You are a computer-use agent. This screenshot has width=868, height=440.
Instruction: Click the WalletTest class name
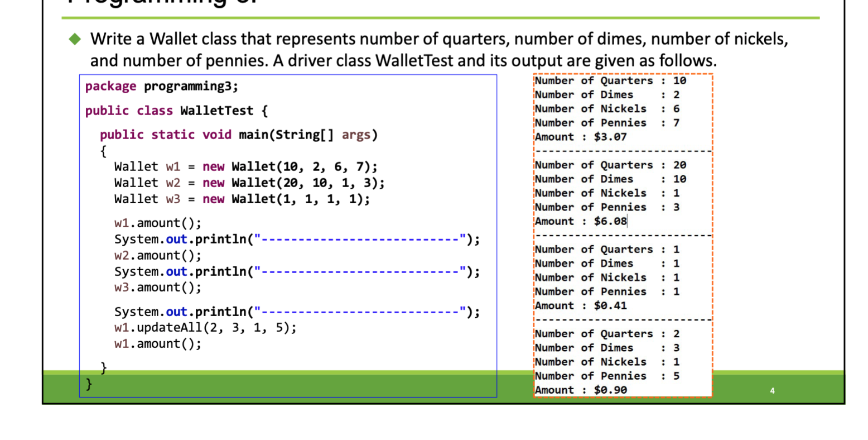click(x=217, y=110)
